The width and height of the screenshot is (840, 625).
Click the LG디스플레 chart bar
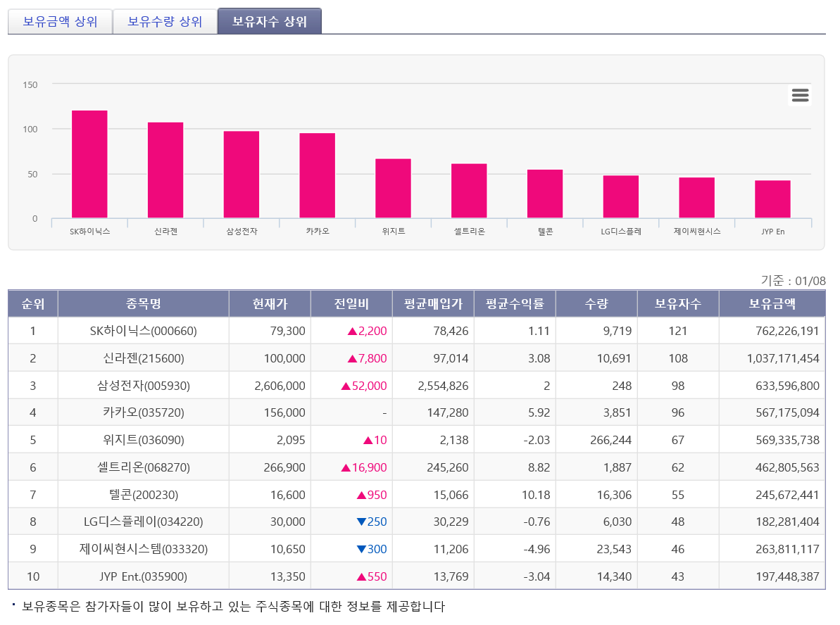[x=621, y=196]
